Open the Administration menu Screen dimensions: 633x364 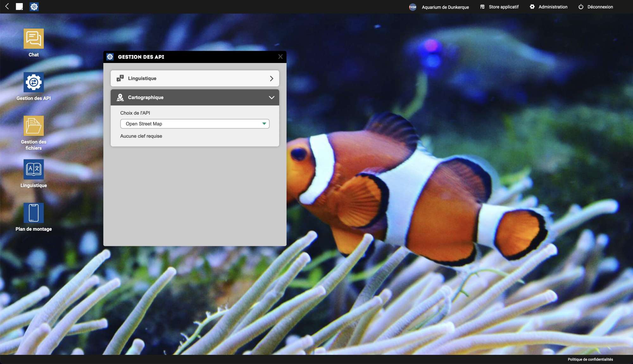coord(548,7)
